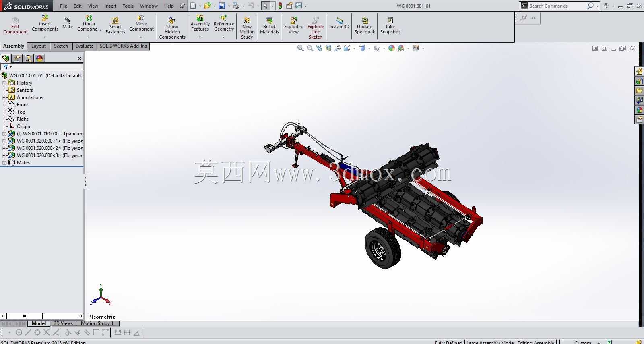Screen dimensions: 644x344
Task: Open Linear Component Pattern dropdown arrow
Action: click(x=89, y=37)
